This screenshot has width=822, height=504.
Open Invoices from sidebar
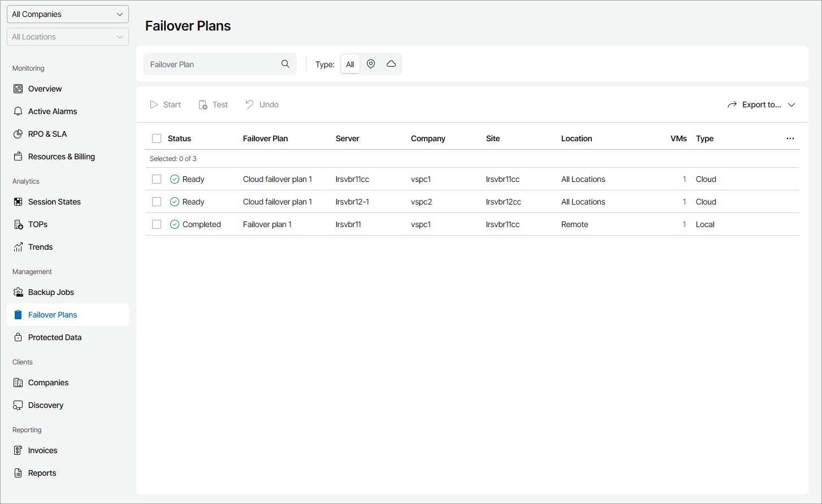[42, 450]
